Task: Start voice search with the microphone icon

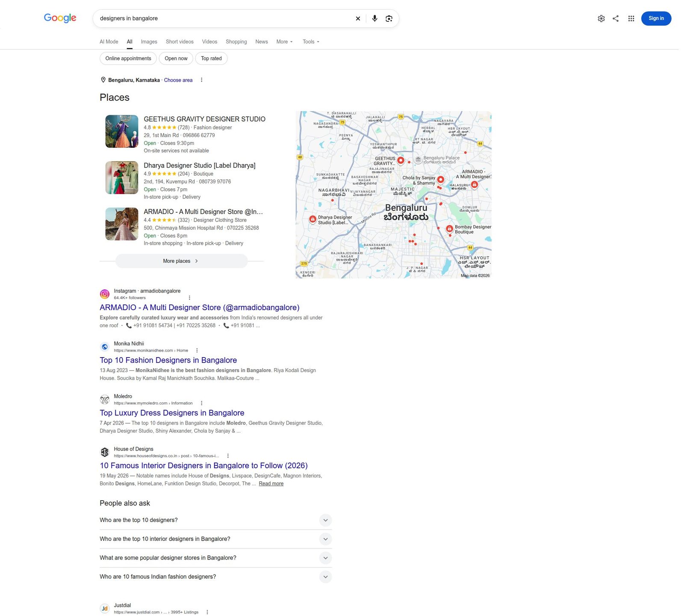Action: [374, 18]
